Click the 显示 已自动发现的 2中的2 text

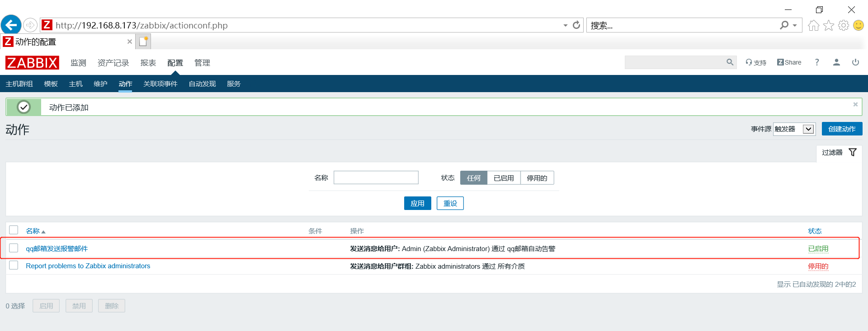[x=816, y=284]
